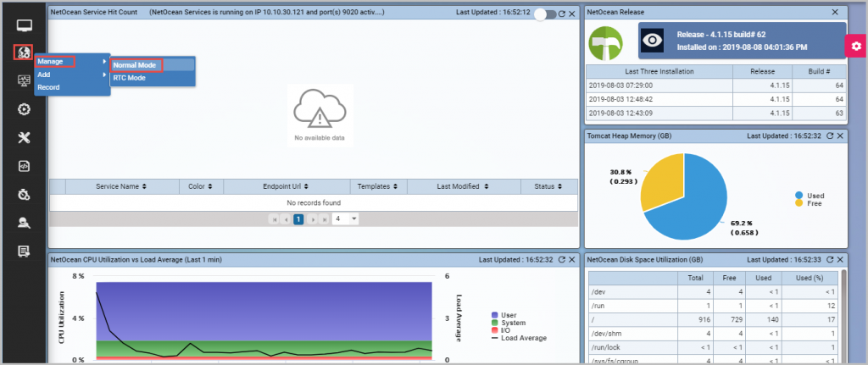Go to first page in paginator

(274, 219)
